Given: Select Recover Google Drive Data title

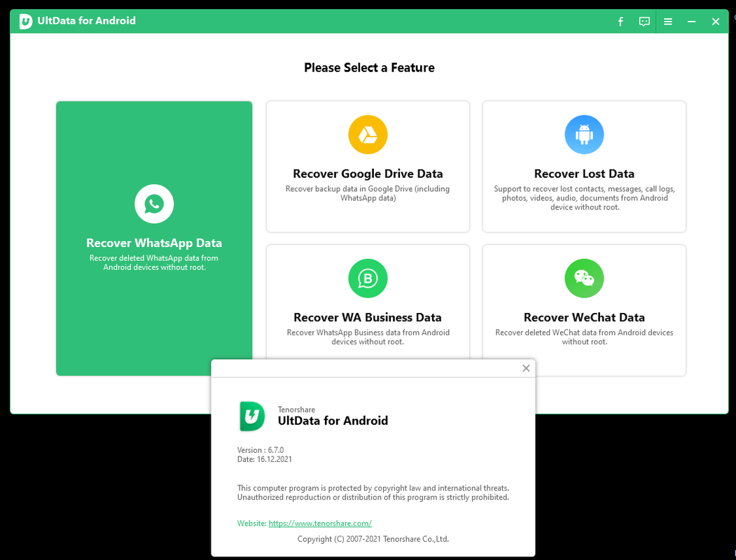Looking at the screenshot, I should [x=368, y=174].
